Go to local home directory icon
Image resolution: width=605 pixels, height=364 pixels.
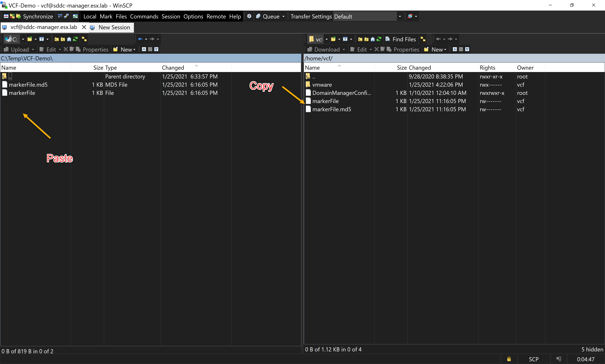coord(69,39)
